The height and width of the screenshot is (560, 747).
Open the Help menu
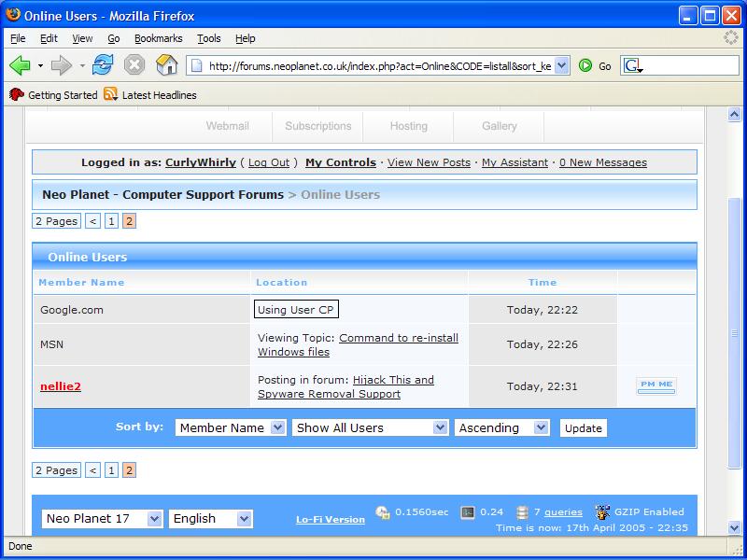pos(246,38)
